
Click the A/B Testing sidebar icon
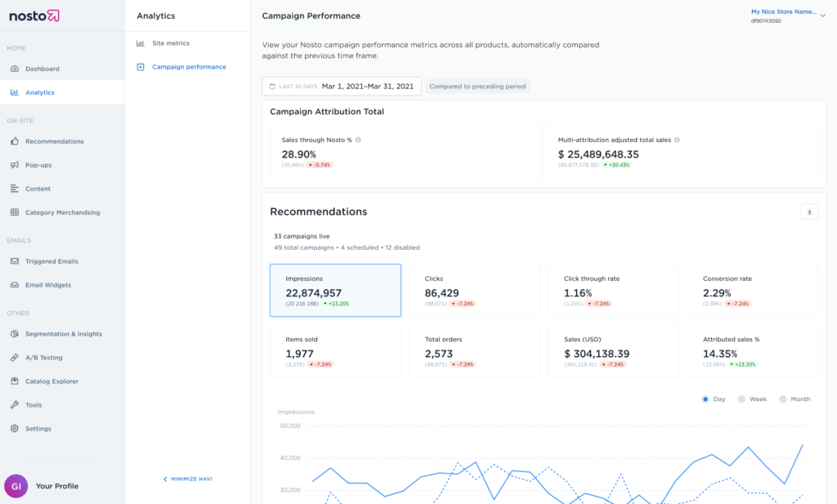(x=15, y=358)
